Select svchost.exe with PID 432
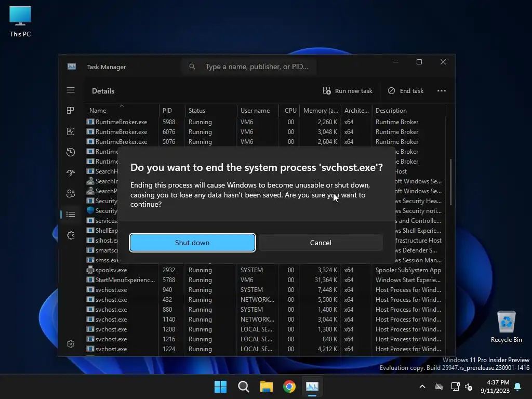Screen dimensions: 532x399 pos(265,300)
